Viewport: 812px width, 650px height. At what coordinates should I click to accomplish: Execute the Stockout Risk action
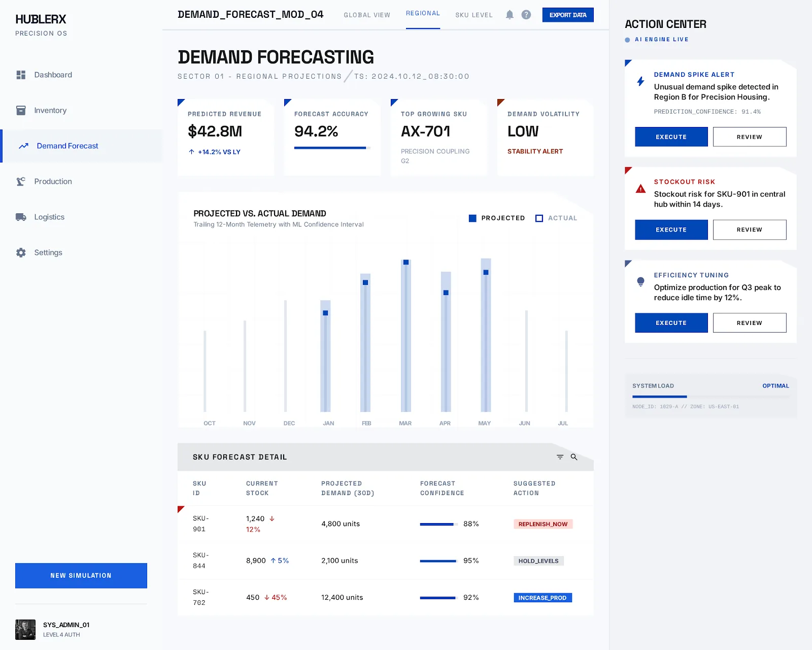click(x=671, y=230)
